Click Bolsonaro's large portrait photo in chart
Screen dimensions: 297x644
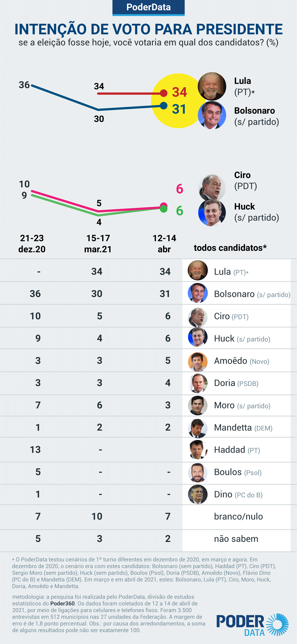(x=212, y=115)
